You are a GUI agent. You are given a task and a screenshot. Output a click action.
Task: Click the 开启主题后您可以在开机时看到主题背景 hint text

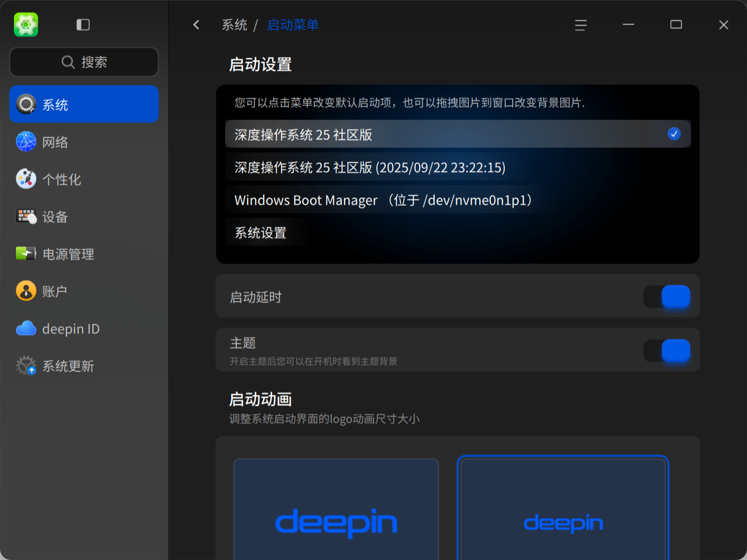coord(314,361)
